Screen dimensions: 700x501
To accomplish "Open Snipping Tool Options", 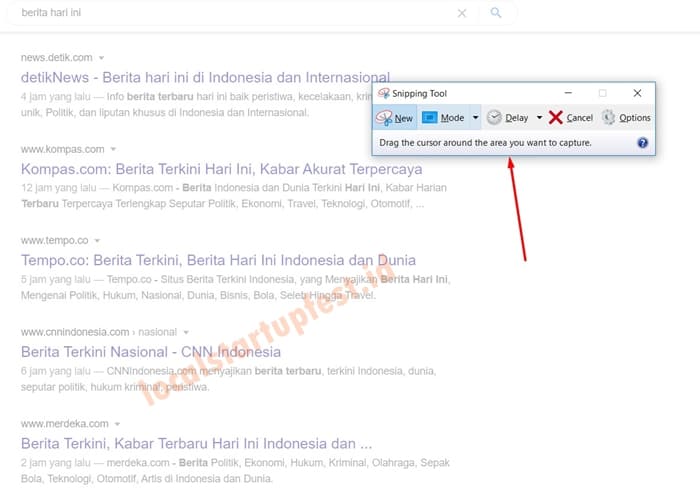I will (626, 118).
